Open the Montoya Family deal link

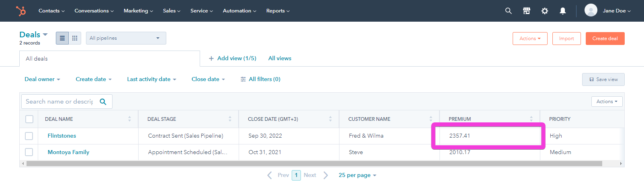click(68, 152)
